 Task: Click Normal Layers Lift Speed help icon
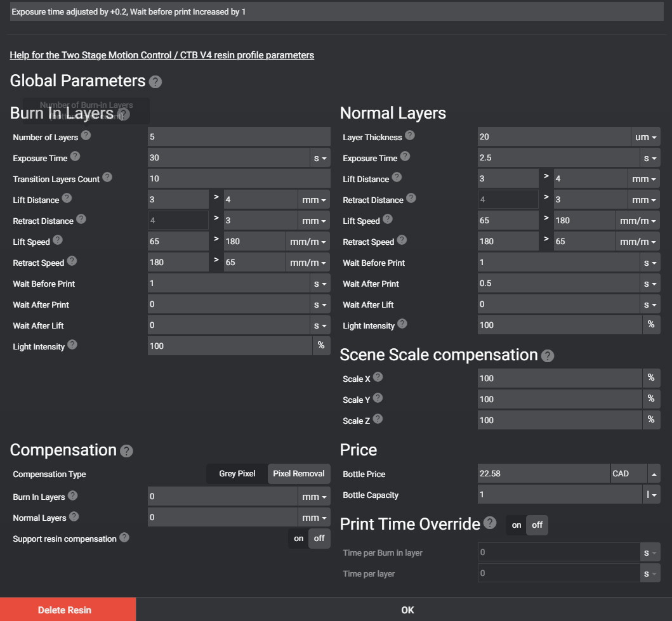(x=388, y=219)
